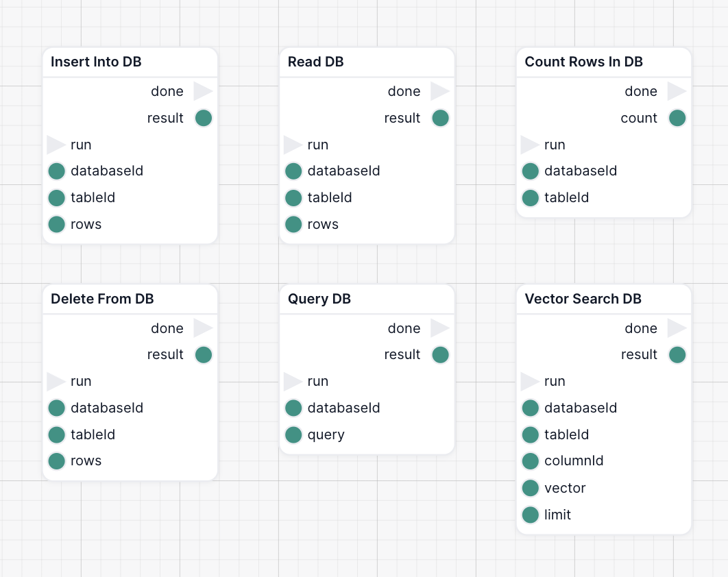This screenshot has width=728, height=577.
Task: Click the count output port of Count Rows In DB
Action: (x=677, y=118)
